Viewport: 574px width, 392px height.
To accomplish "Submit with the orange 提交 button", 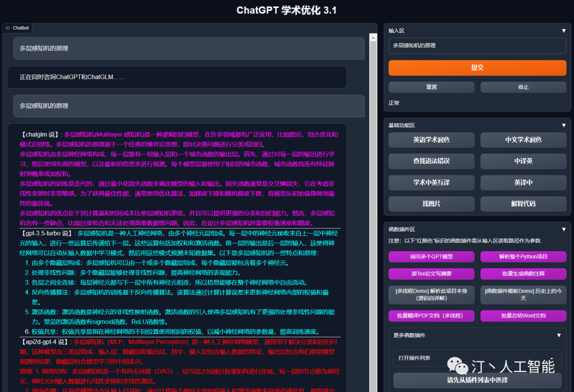I will (477, 67).
